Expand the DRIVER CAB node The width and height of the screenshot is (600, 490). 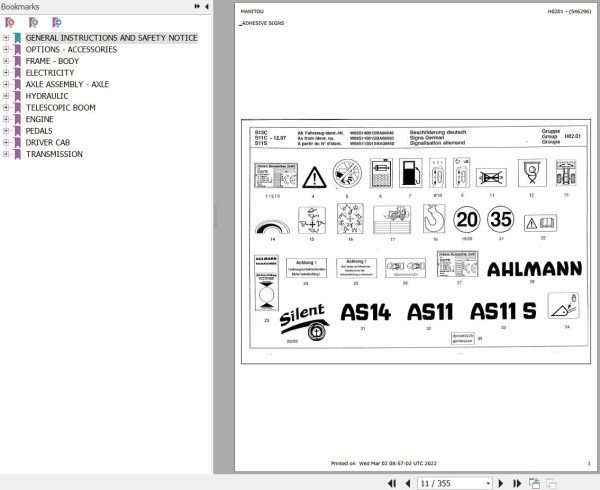[x=6, y=142]
